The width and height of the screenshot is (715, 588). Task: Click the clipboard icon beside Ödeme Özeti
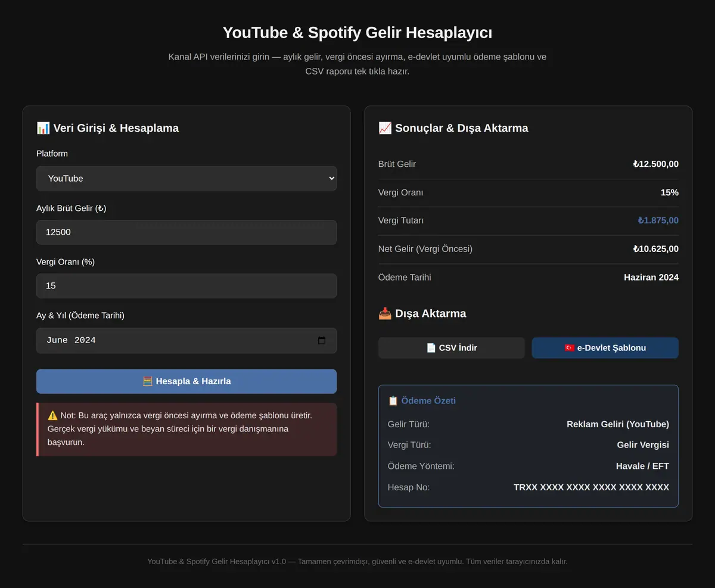(x=393, y=400)
